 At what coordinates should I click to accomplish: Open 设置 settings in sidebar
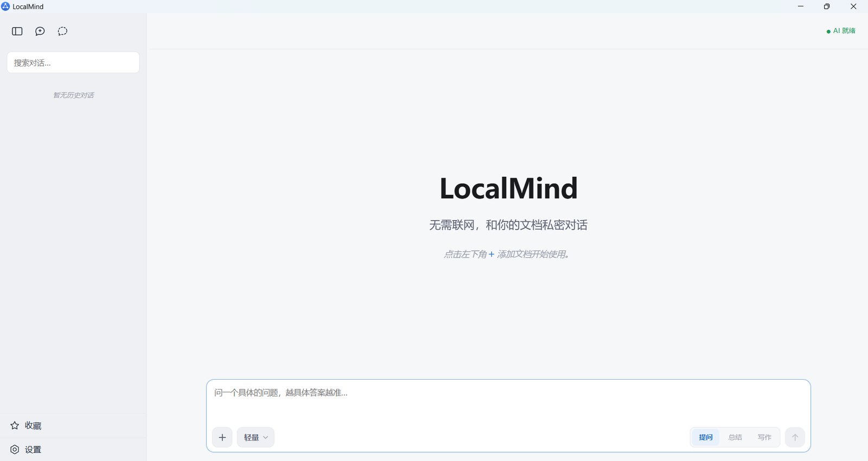pos(73,450)
